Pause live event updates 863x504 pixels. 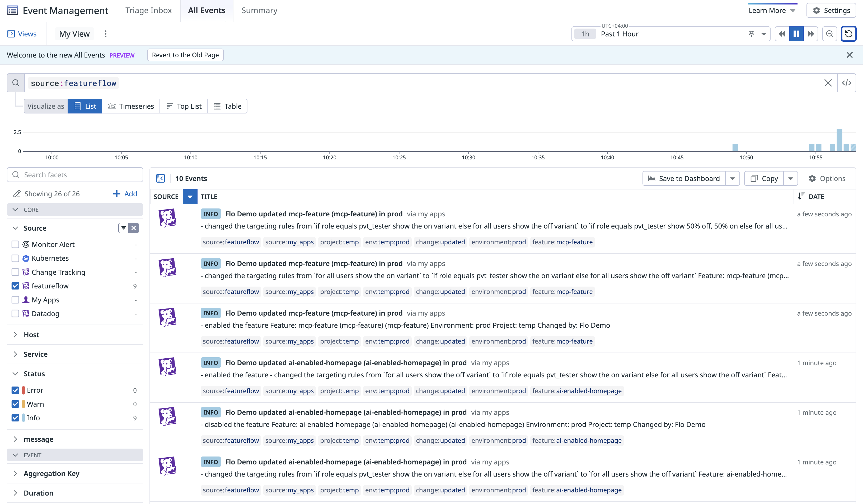pos(796,34)
